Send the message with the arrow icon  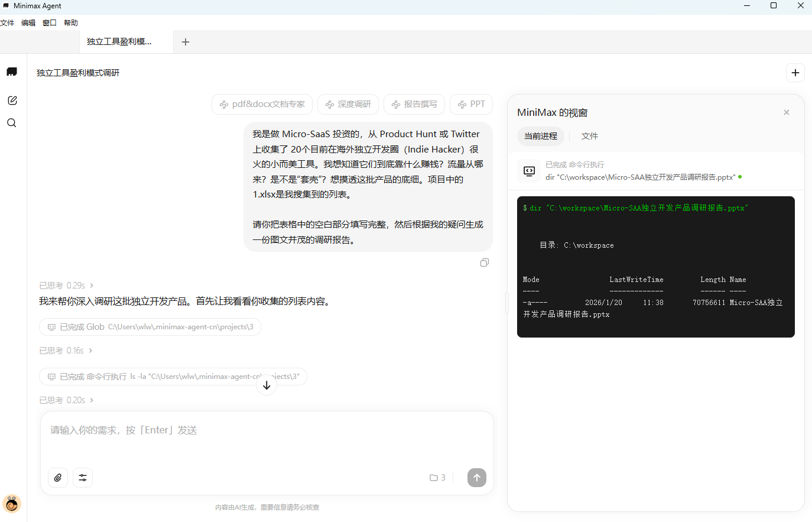pyautogui.click(x=476, y=478)
